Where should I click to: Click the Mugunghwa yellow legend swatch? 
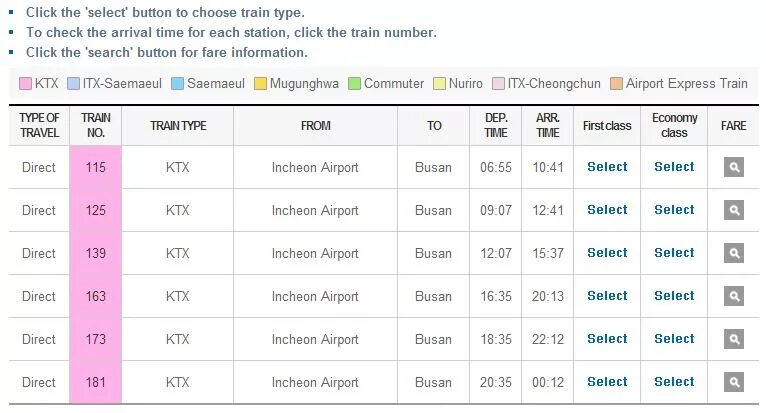pos(260,84)
